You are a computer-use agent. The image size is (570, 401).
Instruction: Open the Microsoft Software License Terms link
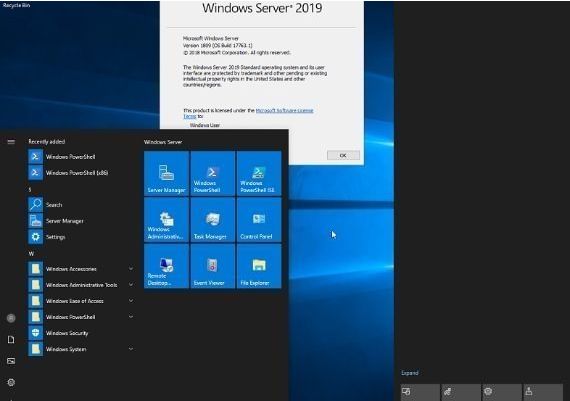click(x=285, y=111)
